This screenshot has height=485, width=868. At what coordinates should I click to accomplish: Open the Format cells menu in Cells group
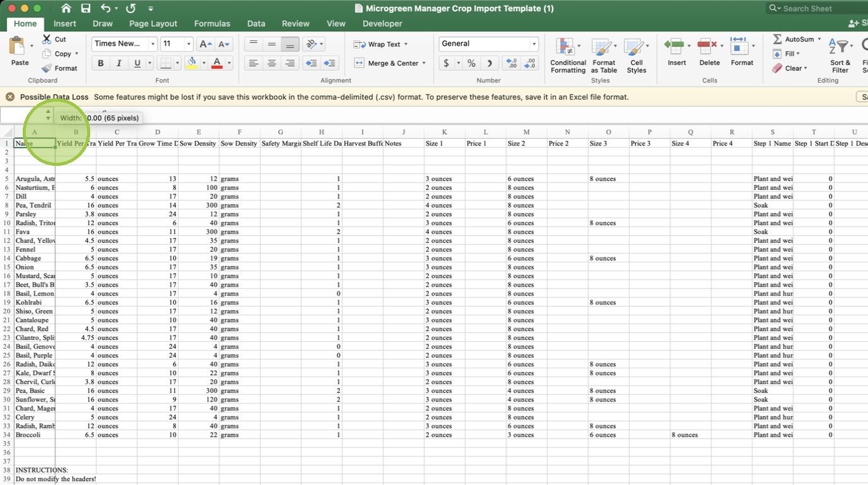(742, 52)
